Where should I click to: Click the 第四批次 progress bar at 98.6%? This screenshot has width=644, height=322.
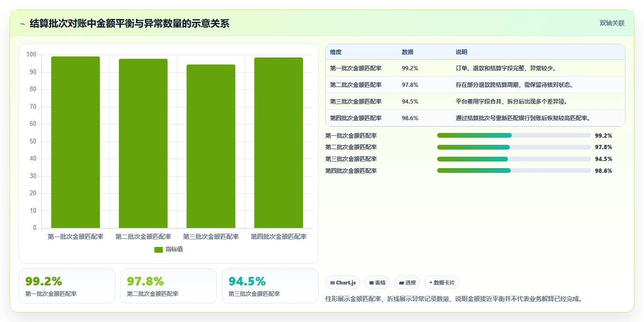pyautogui.click(x=514, y=170)
